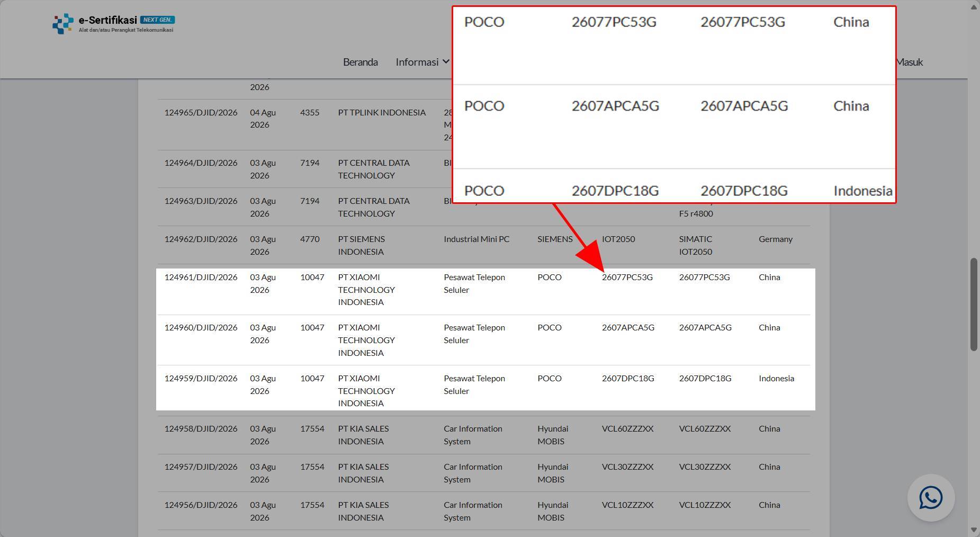Click PT XIAOMI TECHNOLOGY INDONESIA in row 124961
The width and height of the screenshot is (980, 537).
click(366, 290)
